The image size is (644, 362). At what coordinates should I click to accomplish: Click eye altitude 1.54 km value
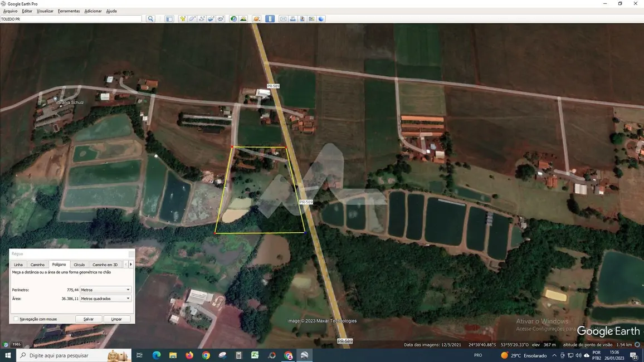(624, 345)
